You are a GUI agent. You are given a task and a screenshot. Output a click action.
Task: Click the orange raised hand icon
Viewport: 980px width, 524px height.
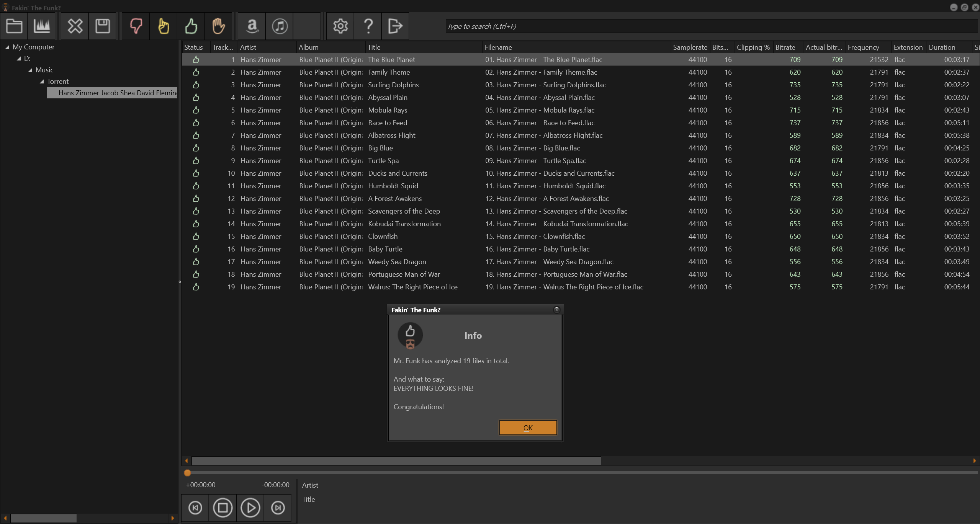219,26
